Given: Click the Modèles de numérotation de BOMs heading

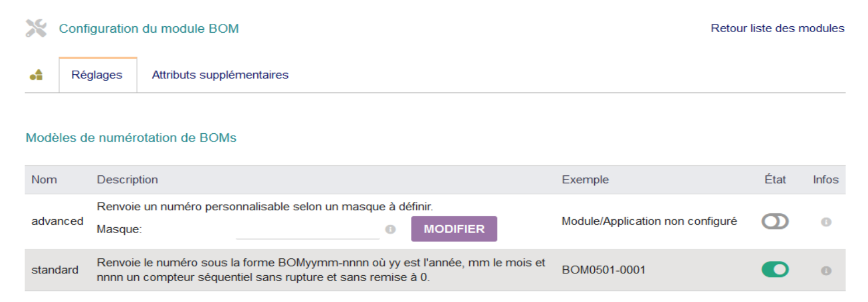Looking at the screenshot, I should 131,138.
